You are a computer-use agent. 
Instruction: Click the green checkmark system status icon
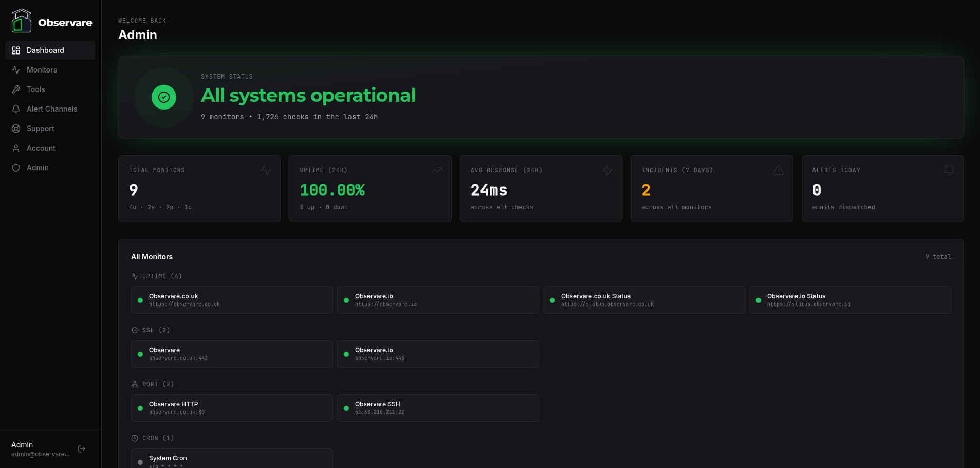coord(163,97)
